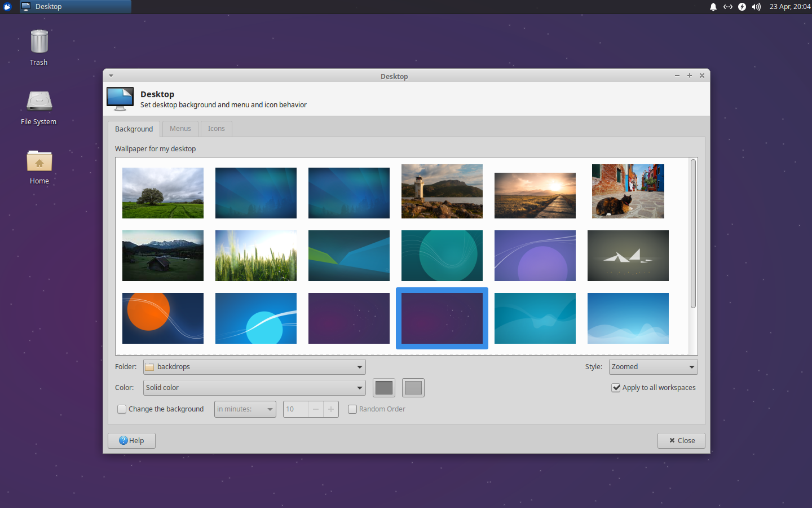Click the network icon in the system tray
This screenshot has height=508, width=812.
pos(727,7)
